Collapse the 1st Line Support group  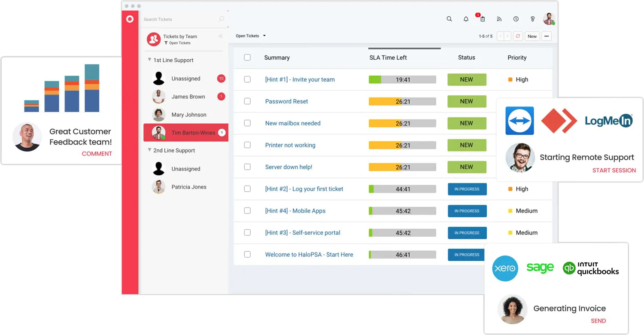(149, 60)
